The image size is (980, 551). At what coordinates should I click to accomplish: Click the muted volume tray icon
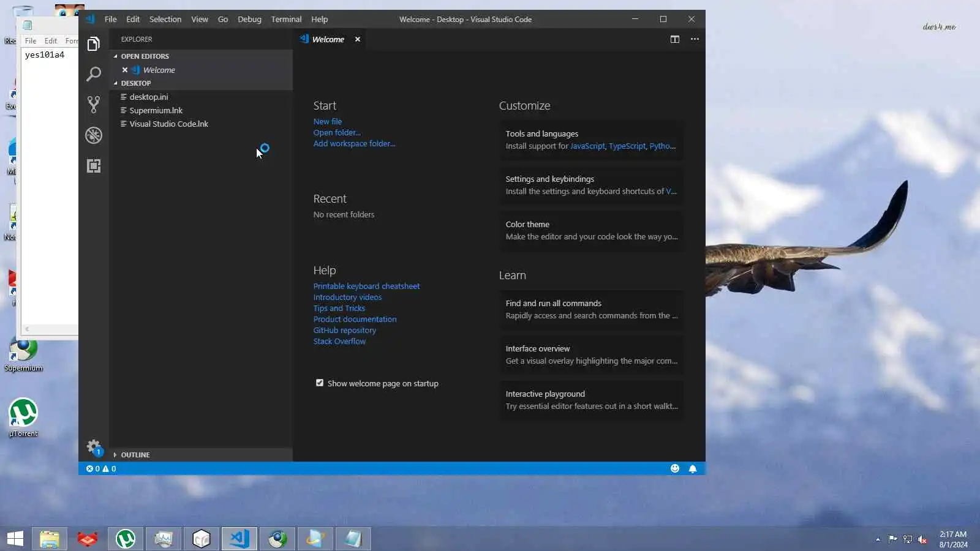922,539
